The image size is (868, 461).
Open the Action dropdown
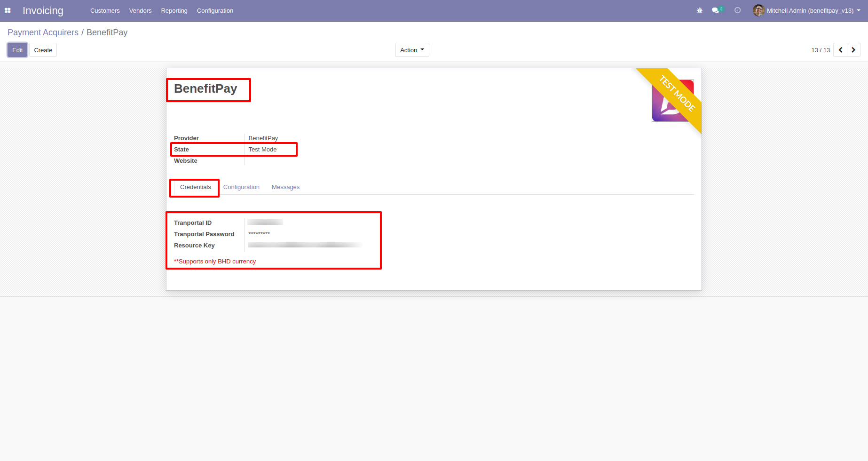[412, 50]
